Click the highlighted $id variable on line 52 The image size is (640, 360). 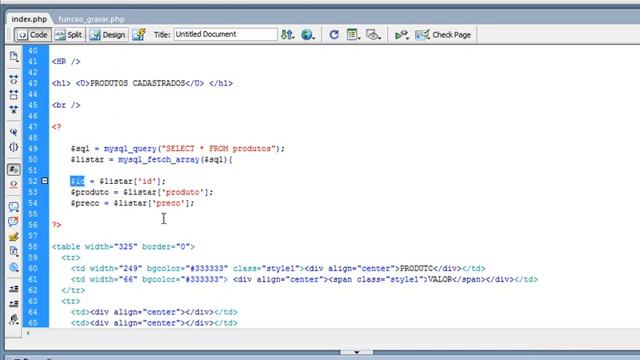pos(77,181)
